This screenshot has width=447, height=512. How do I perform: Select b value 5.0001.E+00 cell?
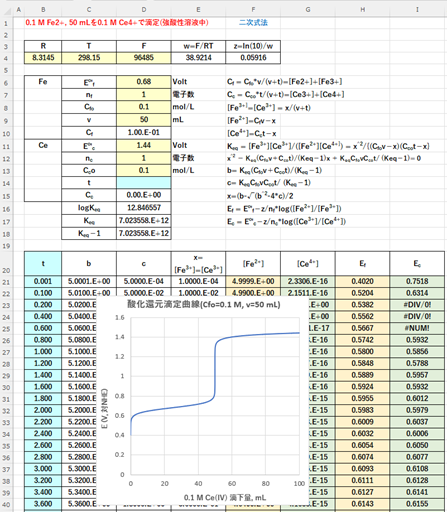pyautogui.click(x=89, y=281)
